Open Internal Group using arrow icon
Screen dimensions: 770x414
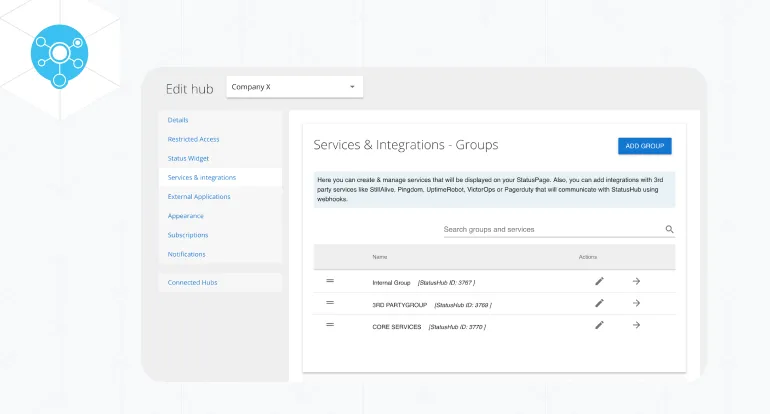click(x=636, y=281)
